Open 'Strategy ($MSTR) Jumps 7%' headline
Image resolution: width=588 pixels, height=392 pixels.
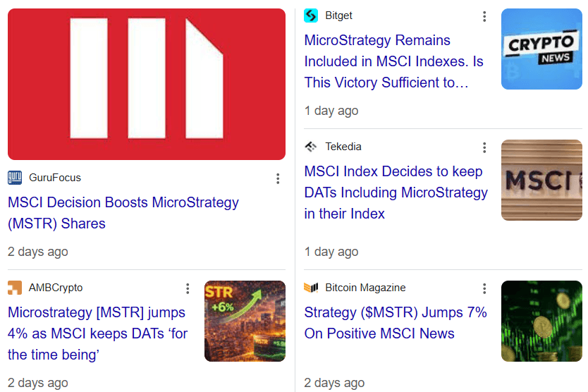point(395,323)
